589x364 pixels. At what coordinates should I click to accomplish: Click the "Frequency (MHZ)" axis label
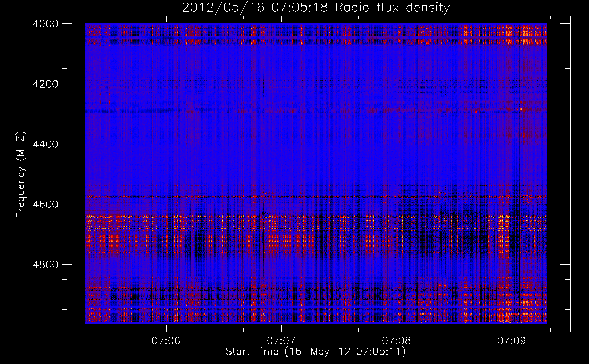(21, 175)
